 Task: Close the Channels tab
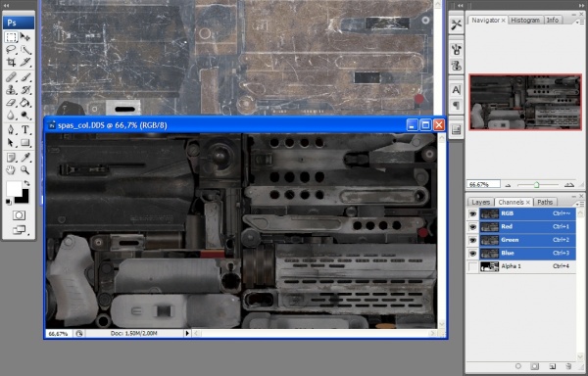pos(527,203)
